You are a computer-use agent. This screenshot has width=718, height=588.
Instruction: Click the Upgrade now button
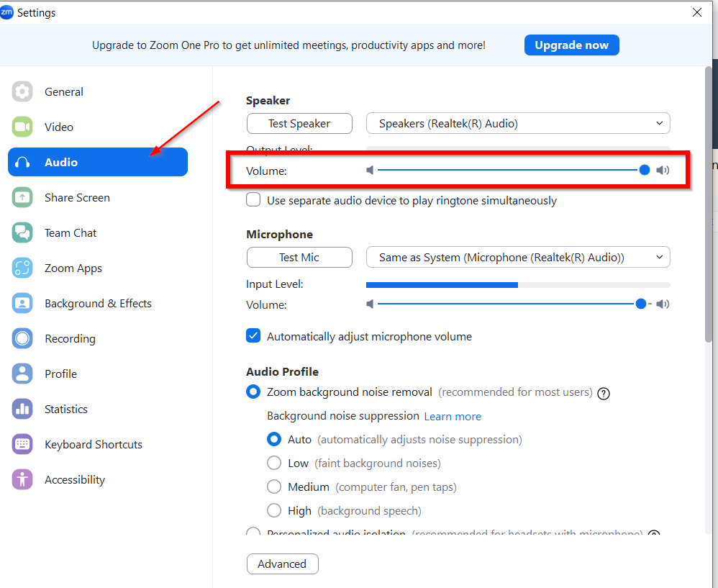[571, 45]
